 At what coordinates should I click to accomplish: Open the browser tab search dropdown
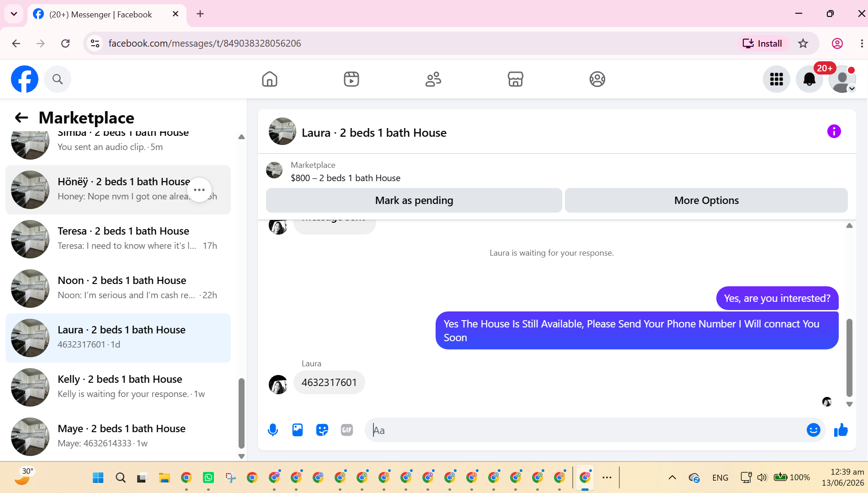tap(14, 14)
